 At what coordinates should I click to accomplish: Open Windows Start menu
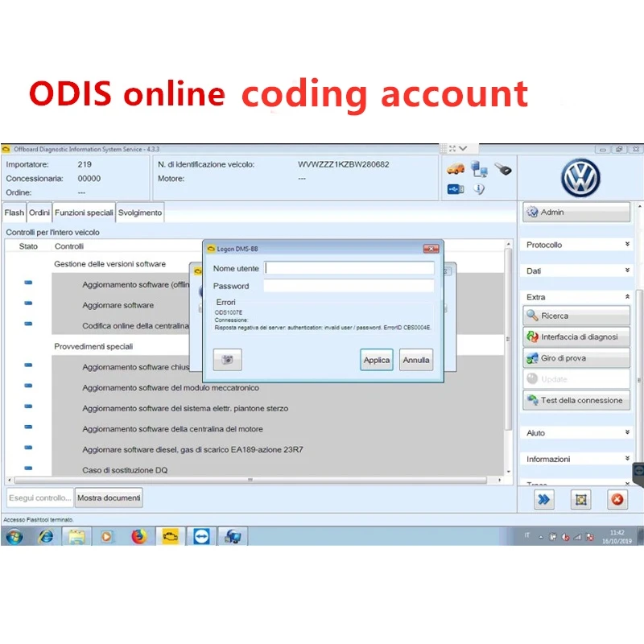point(14,536)
